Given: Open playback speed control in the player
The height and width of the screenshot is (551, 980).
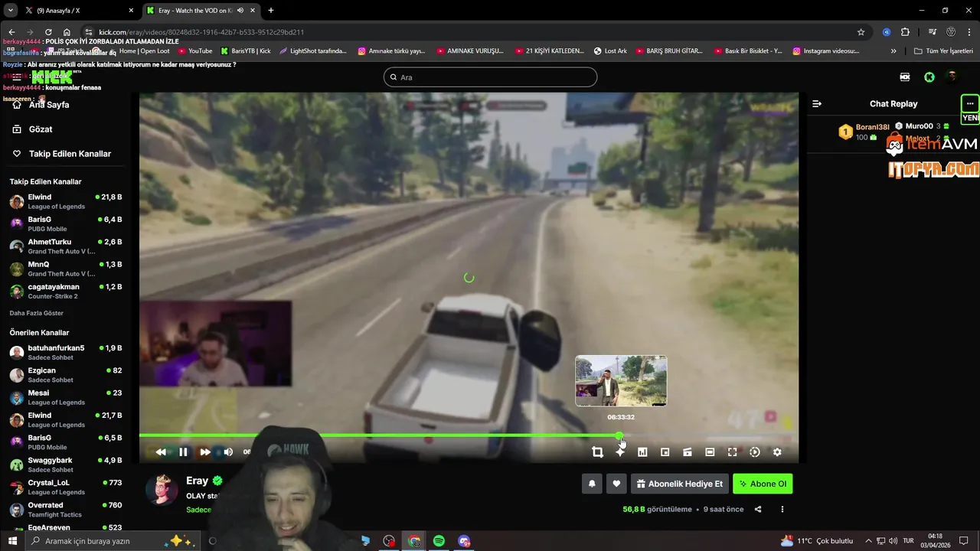Looking at the screenshot, I should click(x=755, y=452).
